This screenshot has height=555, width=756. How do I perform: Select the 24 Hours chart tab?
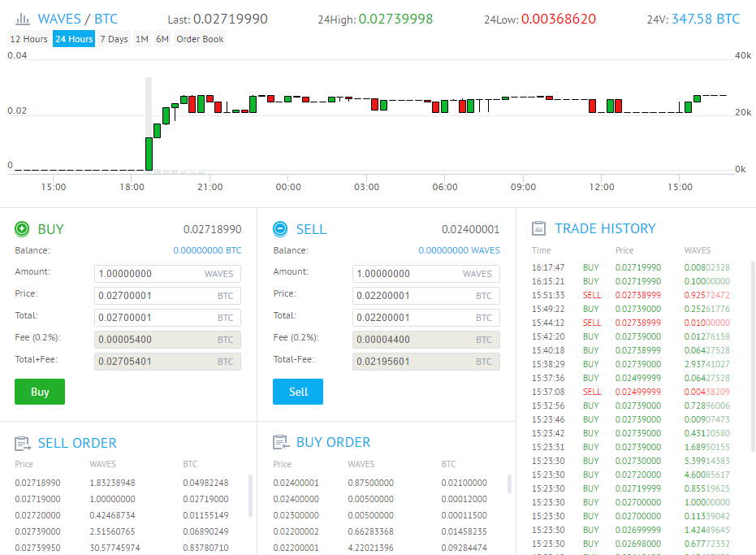pos(74,39)
